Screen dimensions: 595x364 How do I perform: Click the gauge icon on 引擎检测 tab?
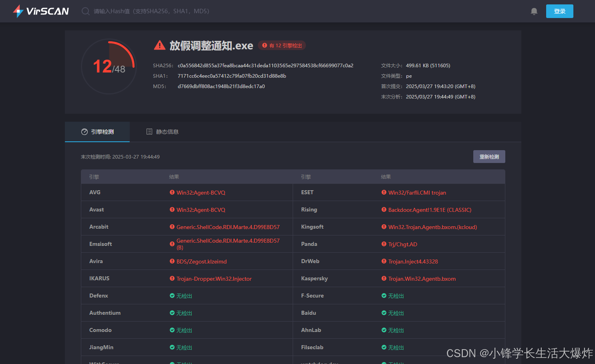84,132
